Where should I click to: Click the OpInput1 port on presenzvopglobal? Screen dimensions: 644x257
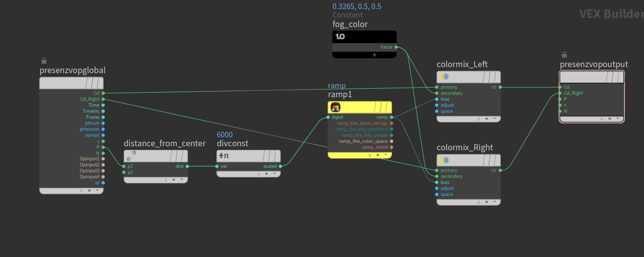[103, 159]
